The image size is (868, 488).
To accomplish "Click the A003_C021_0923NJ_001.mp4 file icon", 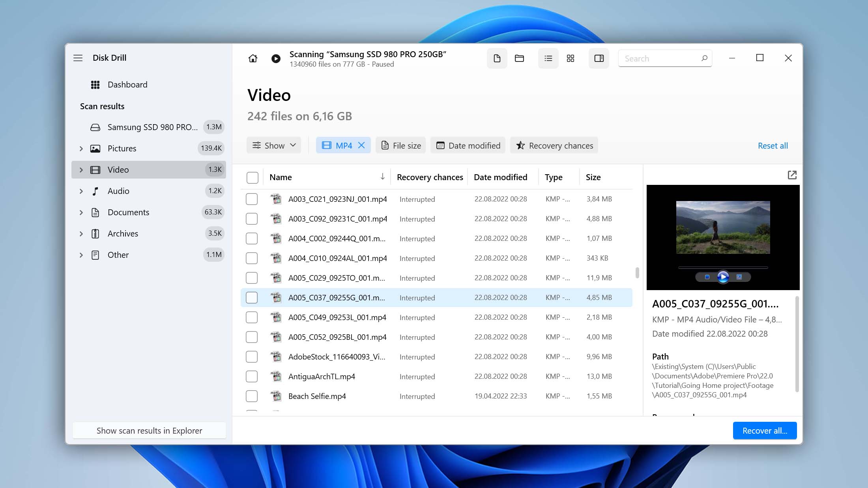I will point(276,199).
